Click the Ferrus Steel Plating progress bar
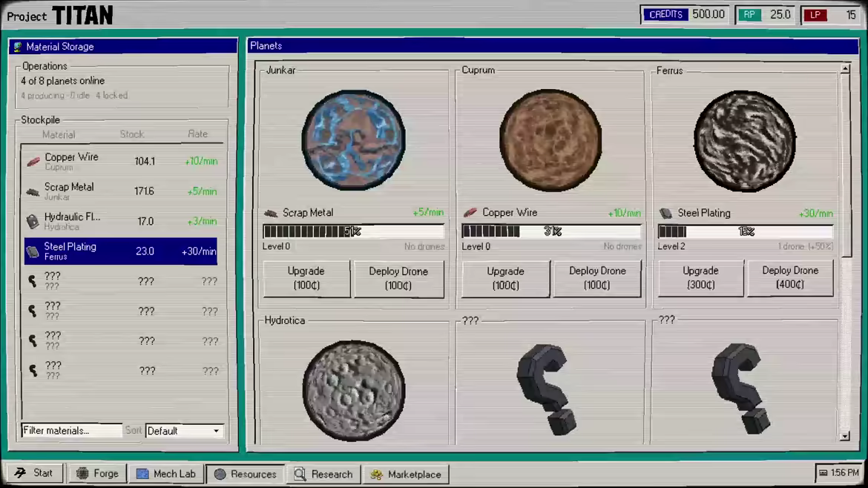This screenshot has width=868, height=488. [x=745, y=231]
